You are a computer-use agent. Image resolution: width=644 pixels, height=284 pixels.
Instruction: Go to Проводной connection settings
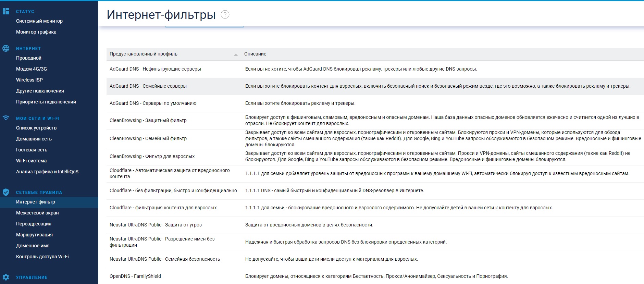tap(28, 58)
